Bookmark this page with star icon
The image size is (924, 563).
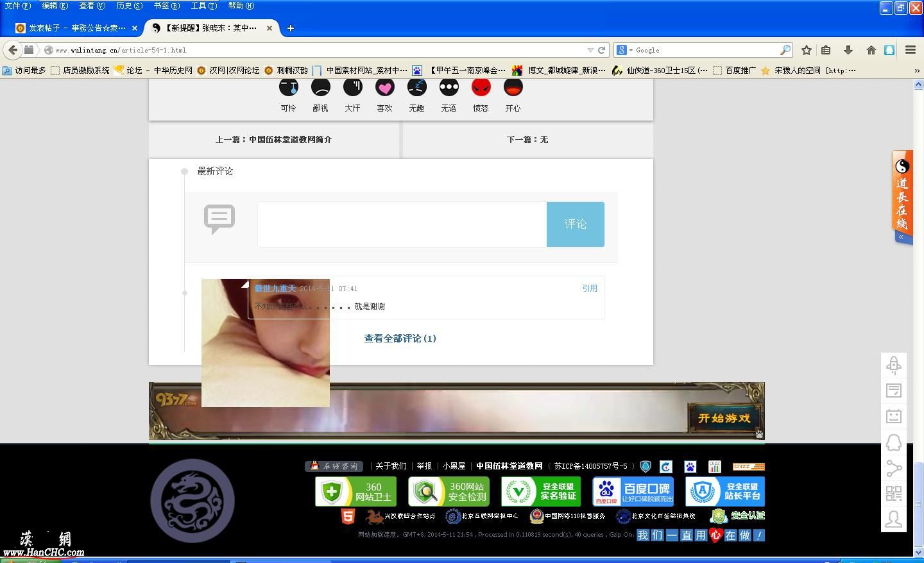coord(807,50)
